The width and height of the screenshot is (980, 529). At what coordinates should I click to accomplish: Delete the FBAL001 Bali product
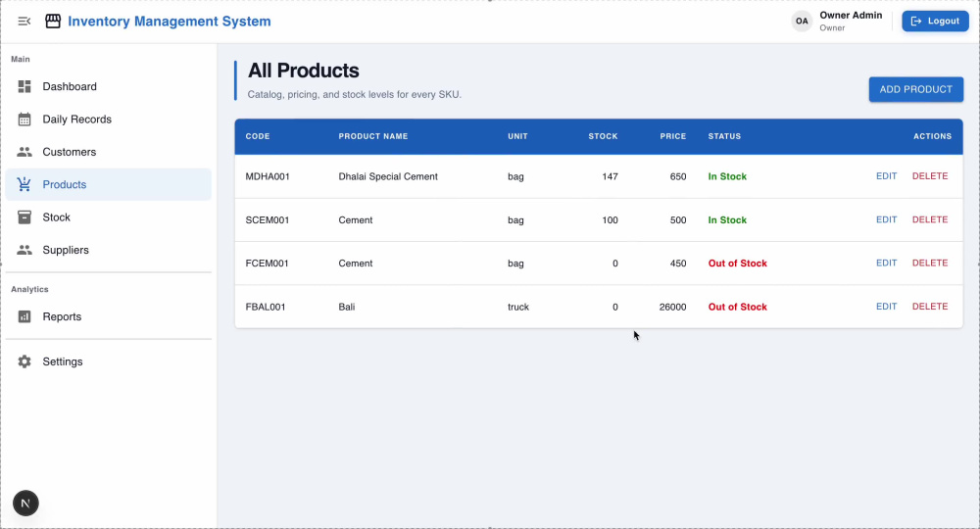click(930, 307)
